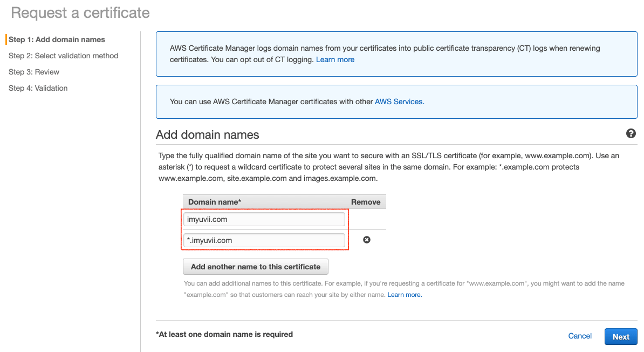This screenshot has height=352, width=644.
Task: Click Add another name to this certificate
Action: coord(256,267)
